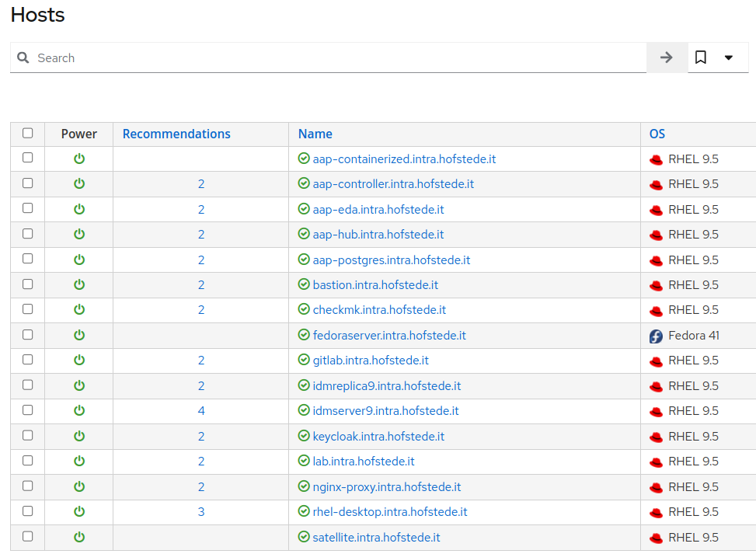Viewport: 756px width, 554px height.
Task: Click the bookmark icon beside search
Action: [701, 57]
